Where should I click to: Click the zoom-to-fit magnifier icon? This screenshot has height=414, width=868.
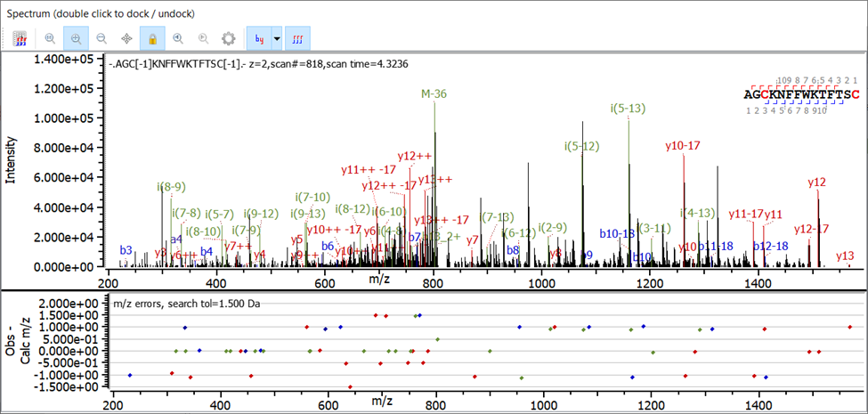50,39
